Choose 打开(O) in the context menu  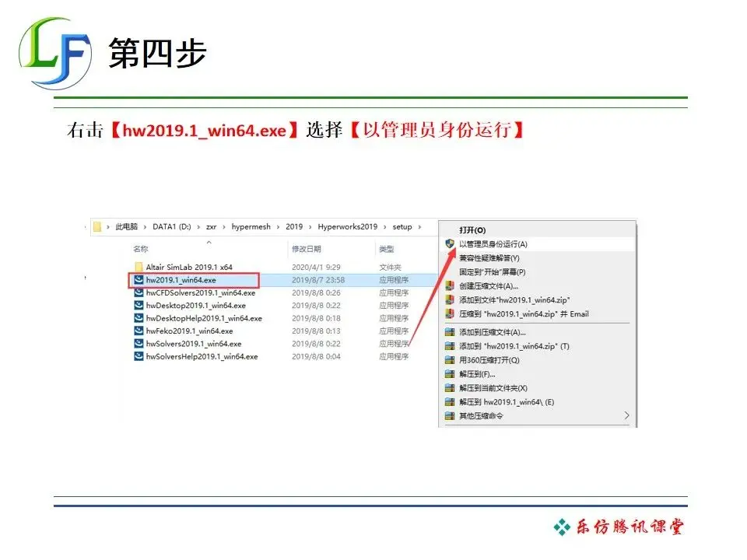(x=472, y=230)
